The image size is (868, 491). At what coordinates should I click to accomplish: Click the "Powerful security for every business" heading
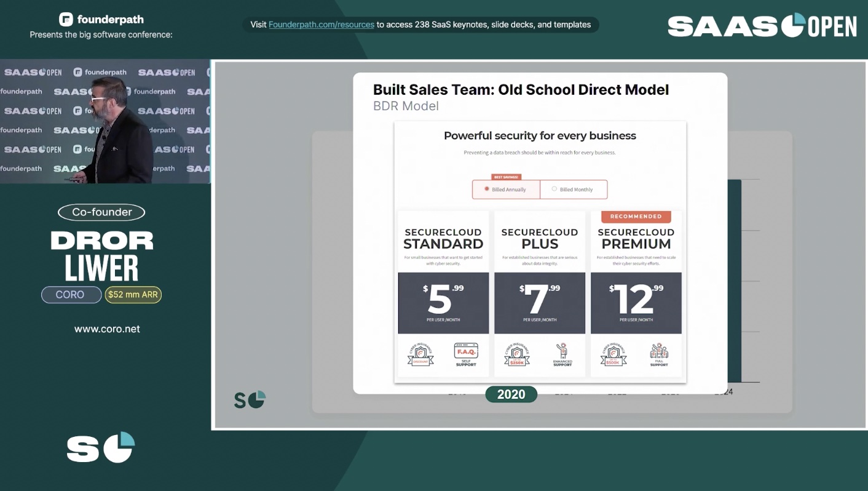540,136
